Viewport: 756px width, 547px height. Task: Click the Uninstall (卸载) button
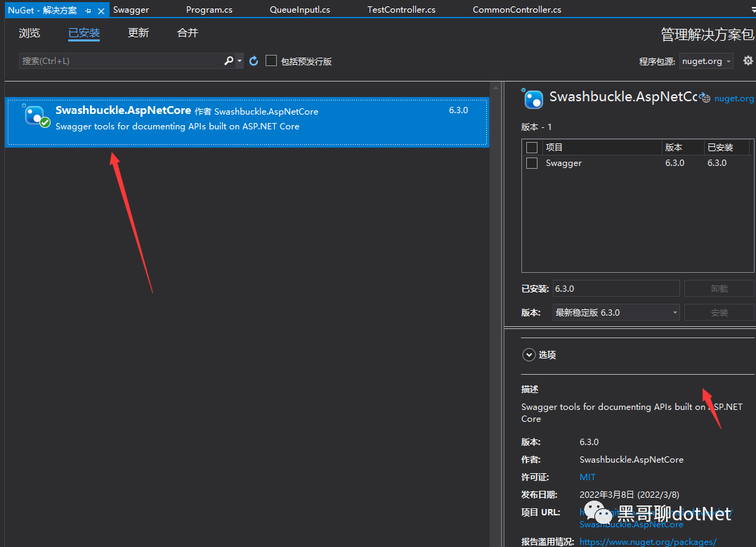point(719,288)
